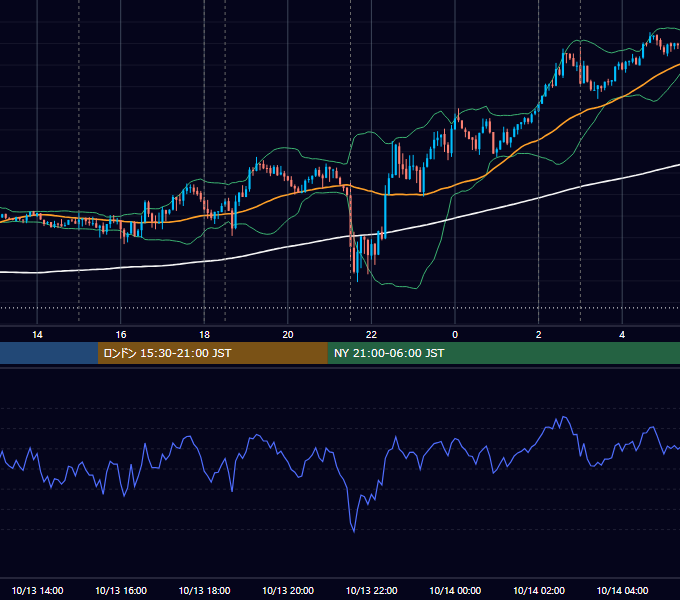Click hour label 16 on upper axis

[121, 335]
